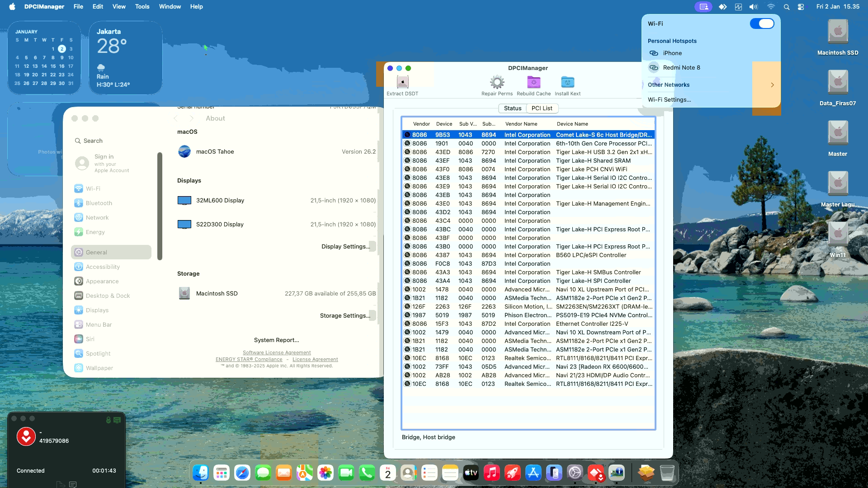The height and width of the screenshot is (488, 868).
Task: Click the Rebuild Cache toolbar icon
Action: click(x=533, y=82)
